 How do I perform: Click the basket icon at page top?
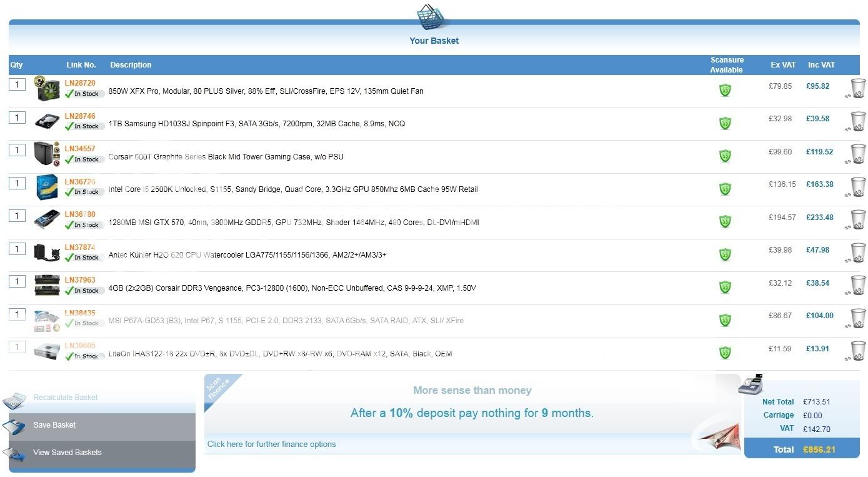[x=433, y=17]
